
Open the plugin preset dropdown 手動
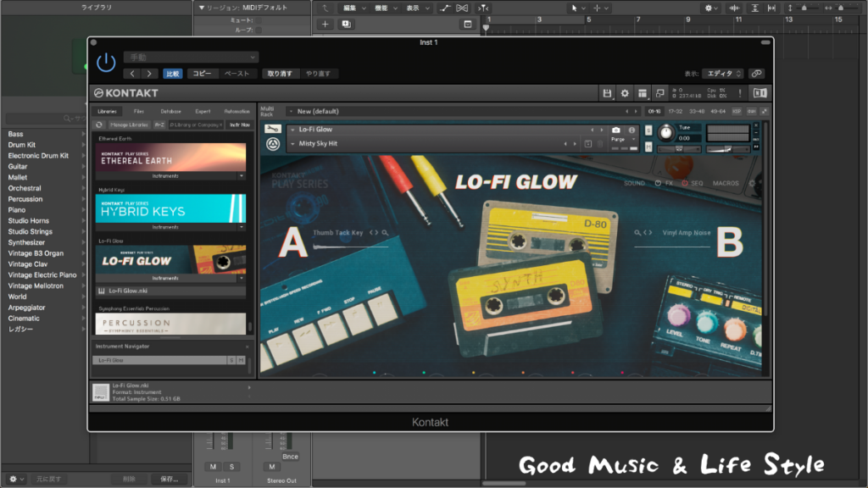point(191,57)
